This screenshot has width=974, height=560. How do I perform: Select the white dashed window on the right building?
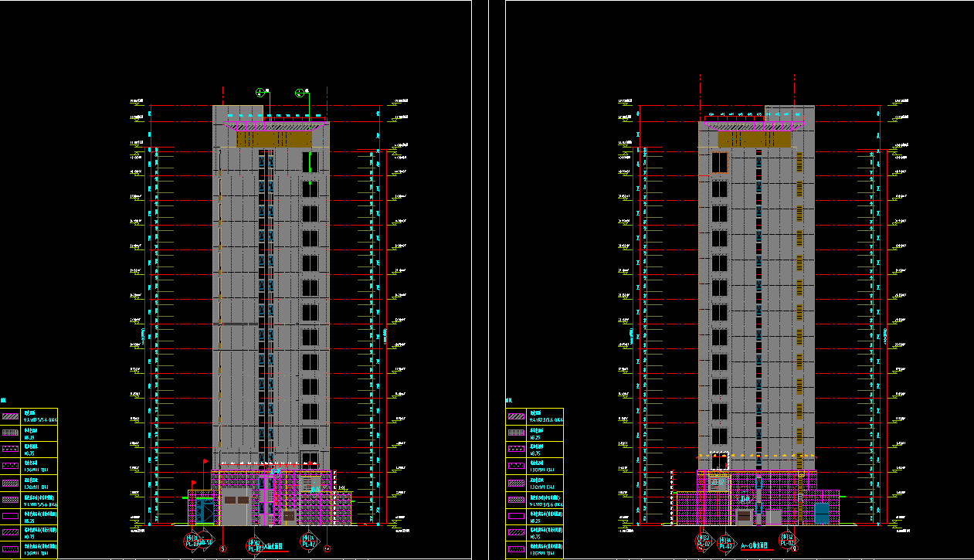click(720, 460)
